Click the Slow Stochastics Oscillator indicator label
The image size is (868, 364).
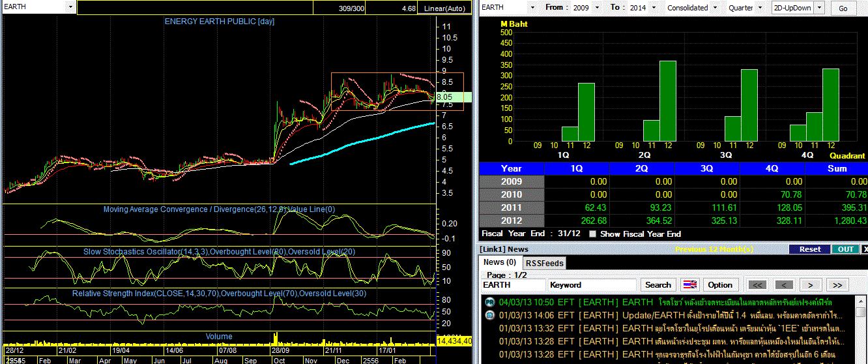click(x=220, y=251)
